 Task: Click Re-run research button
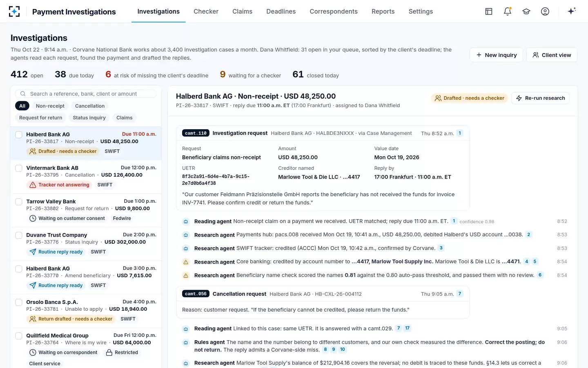(540, 98)
